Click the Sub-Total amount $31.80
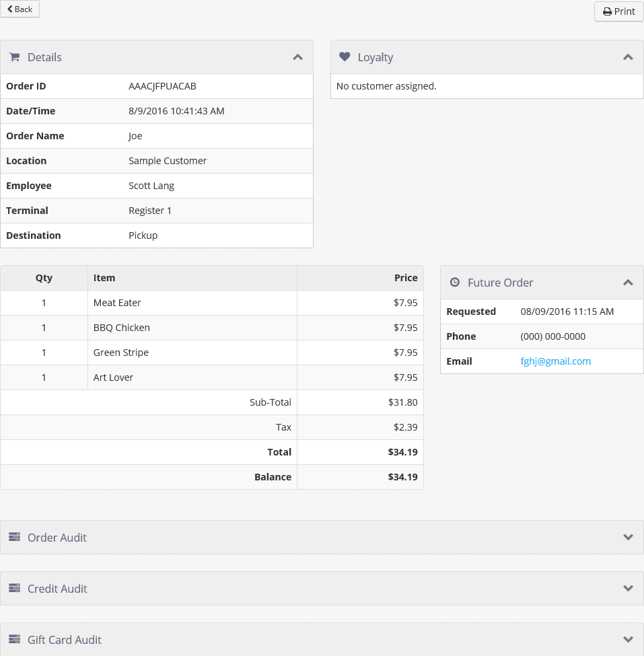The image size is (644, 656). click(402, 402)
